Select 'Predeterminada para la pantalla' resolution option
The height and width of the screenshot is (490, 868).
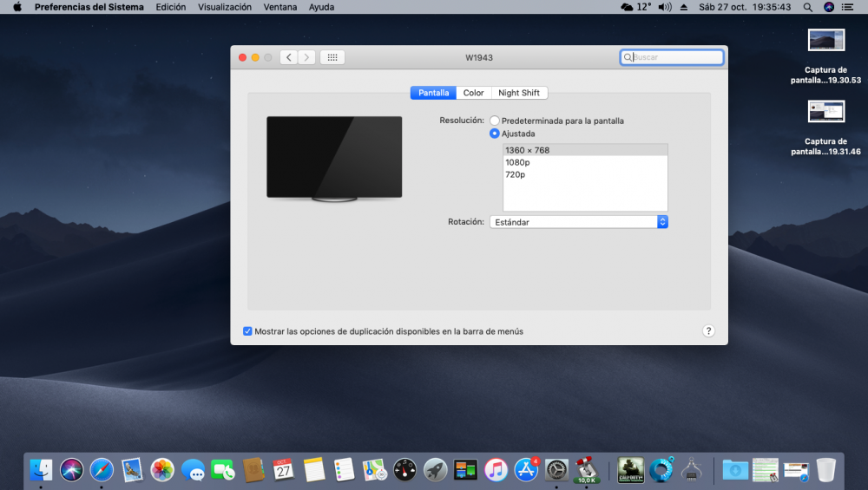495,121
